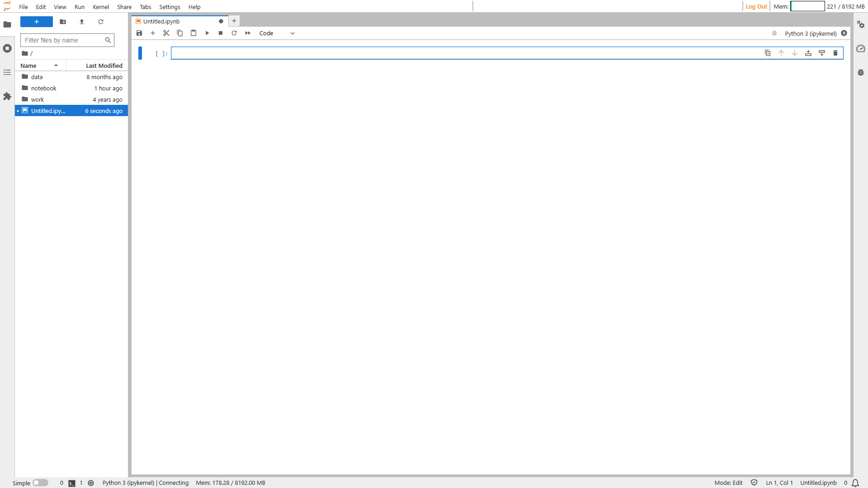The height and width of the screenshot is (488, 868).
Task: Click the Ln 1, Col 1 status entry
Action: 779,483
